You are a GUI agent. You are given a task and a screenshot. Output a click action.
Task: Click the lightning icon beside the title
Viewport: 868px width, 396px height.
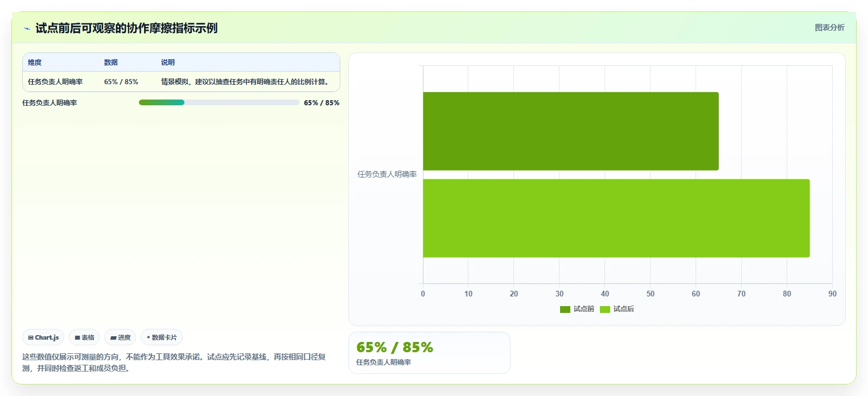point(27,28)
